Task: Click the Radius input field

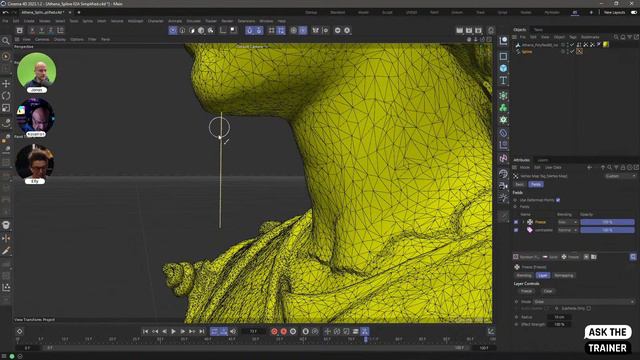Action: pyautogui.click(x=559, y=317)
